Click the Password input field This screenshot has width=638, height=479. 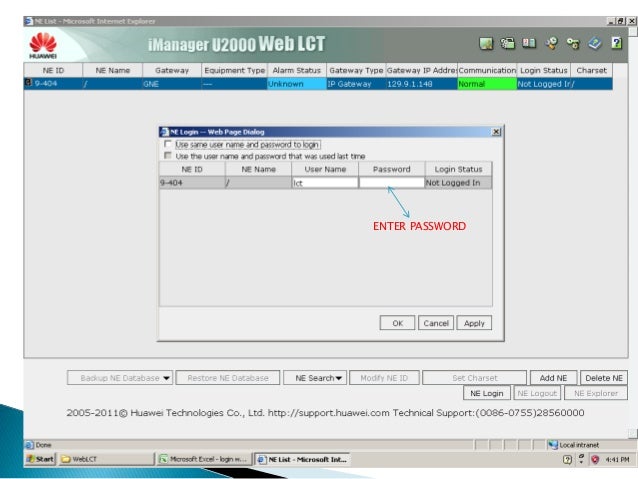[x=391, y=183]
